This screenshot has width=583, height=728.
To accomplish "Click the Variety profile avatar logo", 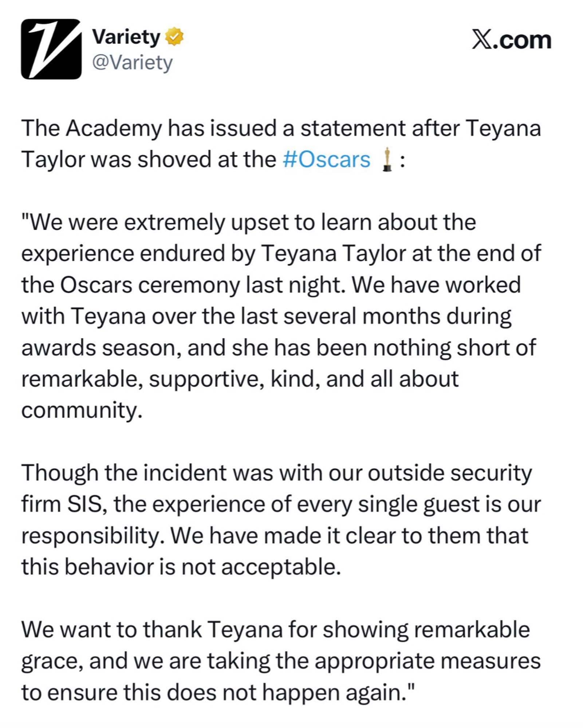I will [x=51, y=49].
